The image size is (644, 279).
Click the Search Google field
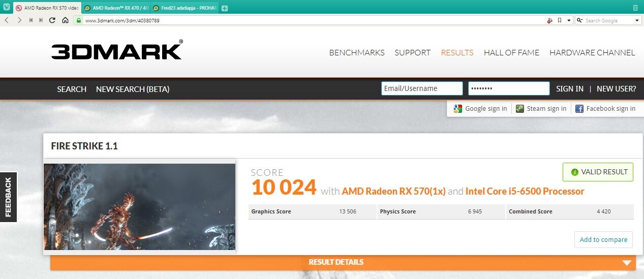[609, 20]
